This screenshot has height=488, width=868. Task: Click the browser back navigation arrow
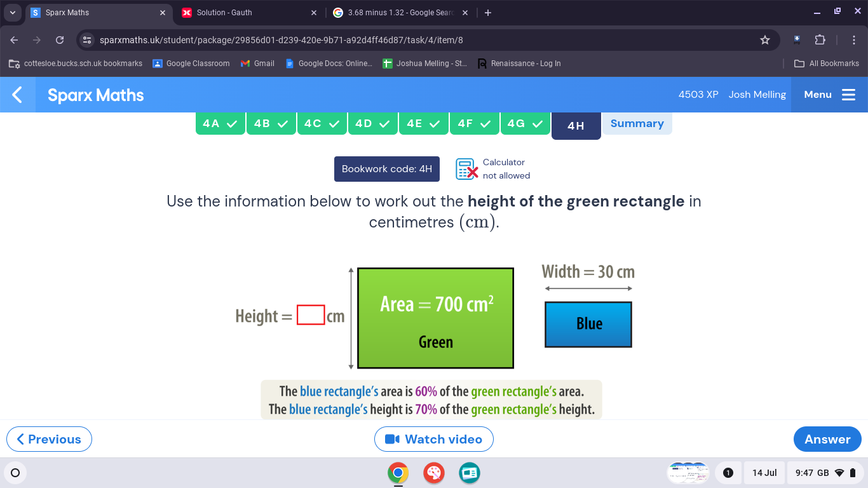[13, 39]
